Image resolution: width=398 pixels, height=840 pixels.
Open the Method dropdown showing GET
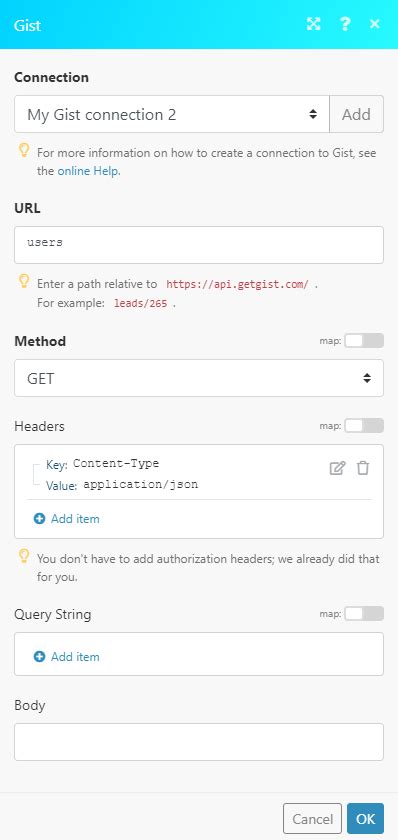point(199,378)
